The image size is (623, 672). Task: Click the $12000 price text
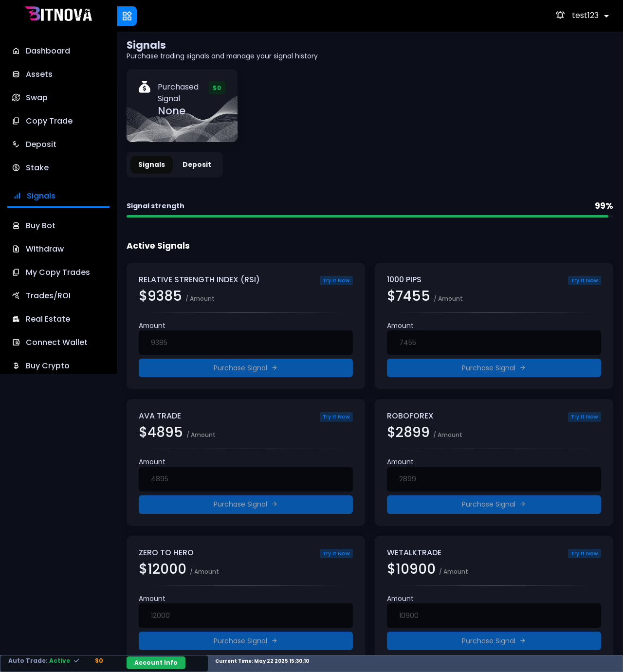[x=163, y=569]
